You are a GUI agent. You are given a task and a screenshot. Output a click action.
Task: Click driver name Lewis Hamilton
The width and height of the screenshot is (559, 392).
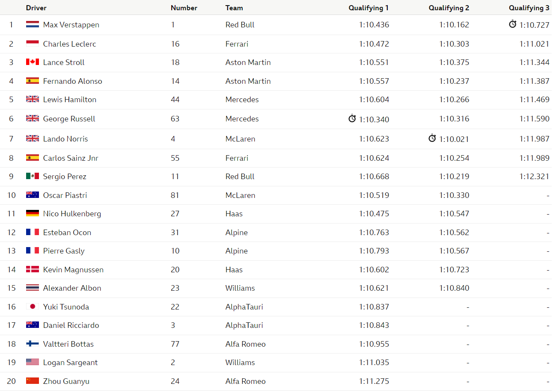70,99
